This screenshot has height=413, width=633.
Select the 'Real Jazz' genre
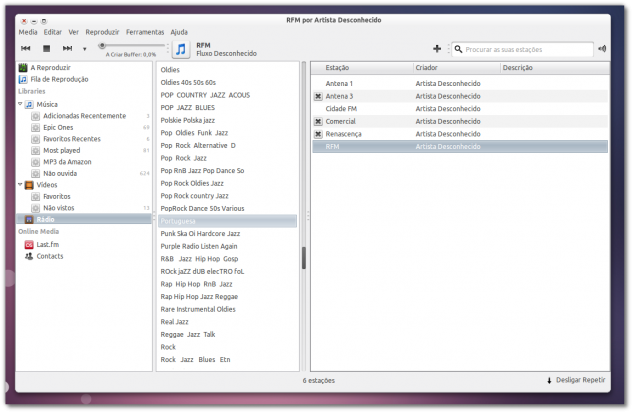[174, 322]
